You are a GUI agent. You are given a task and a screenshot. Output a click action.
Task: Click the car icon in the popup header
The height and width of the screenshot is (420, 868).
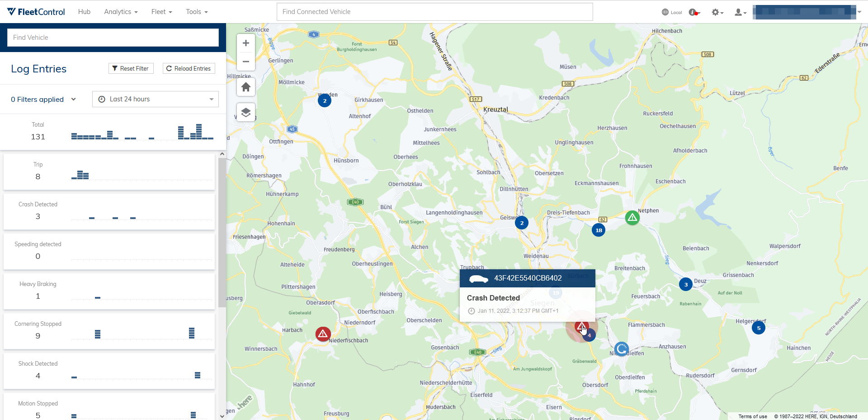pos(479,279)
